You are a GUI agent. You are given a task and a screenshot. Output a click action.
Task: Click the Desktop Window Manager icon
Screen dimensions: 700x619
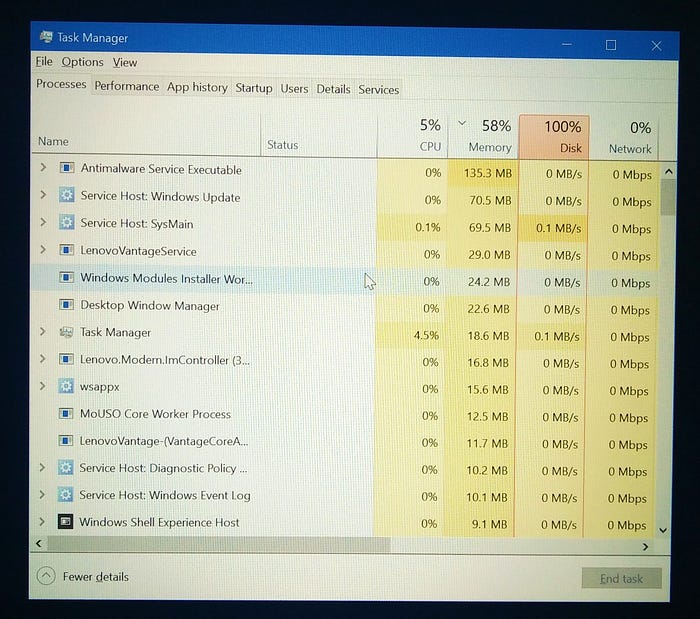point(67,304)
